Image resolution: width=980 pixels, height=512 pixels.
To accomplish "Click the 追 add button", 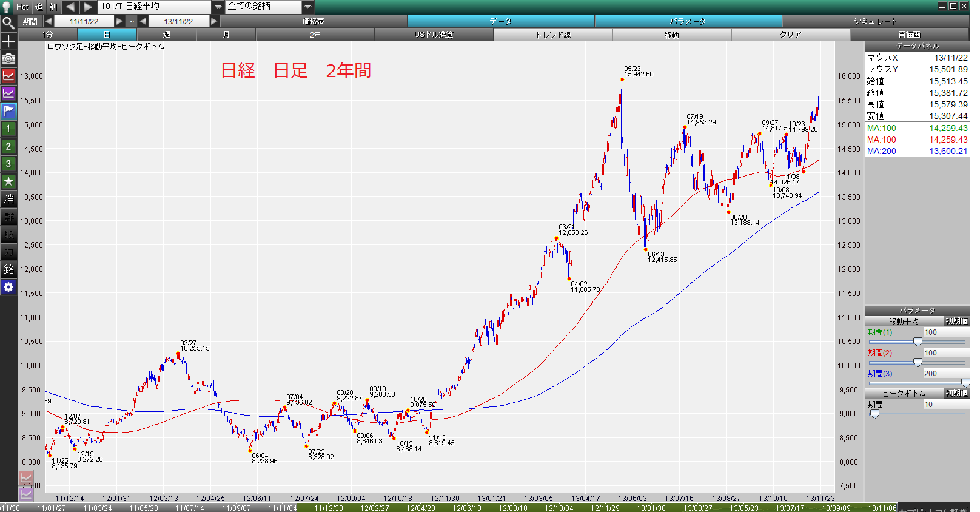I will pyautogui.click(x=39, y=7).
